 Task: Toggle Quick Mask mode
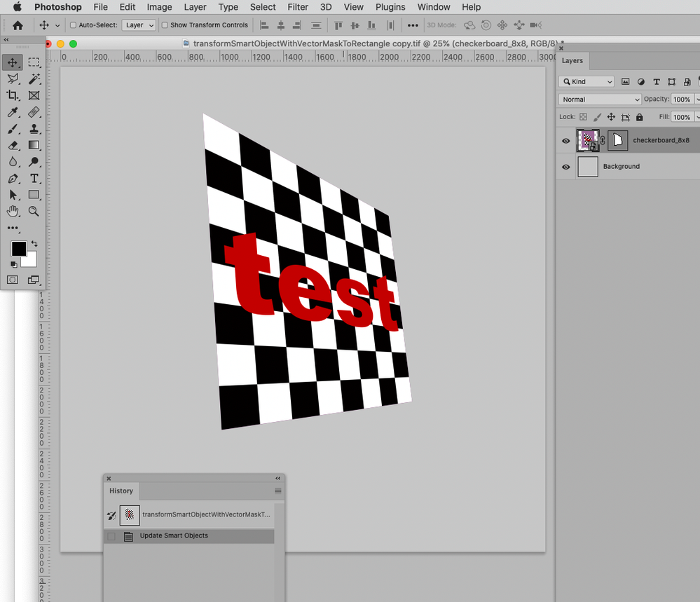[x=13, y=280]
